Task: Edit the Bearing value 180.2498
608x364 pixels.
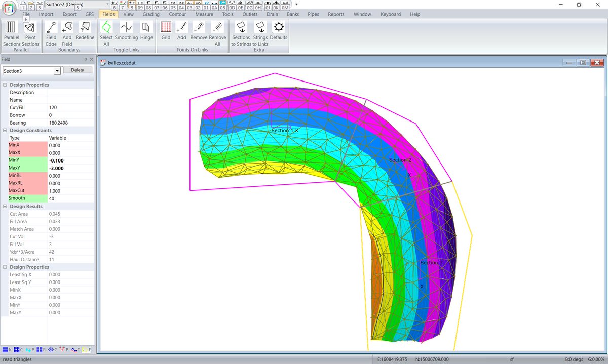Action: (71, 123)
